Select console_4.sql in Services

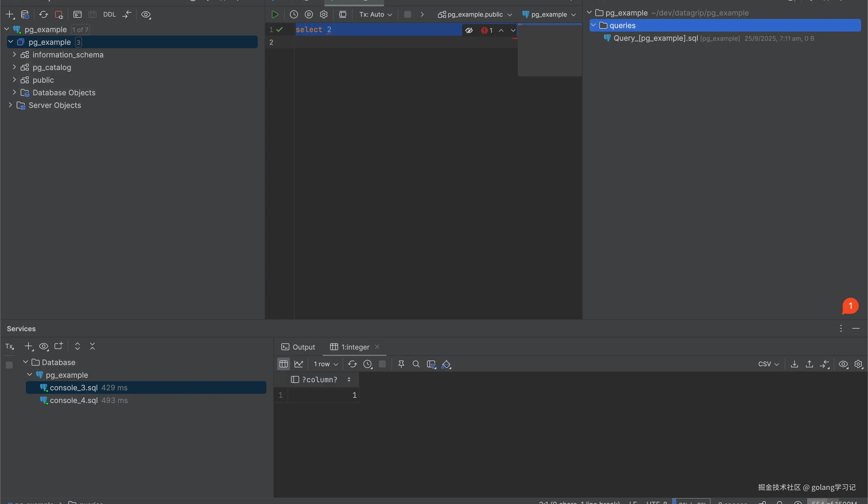pyautogui.click(x=74, y=400)
